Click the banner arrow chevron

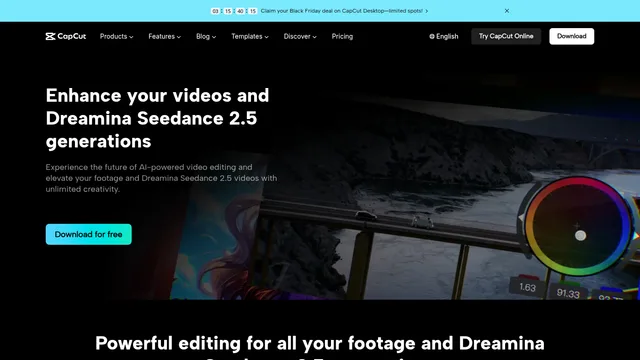427,11
